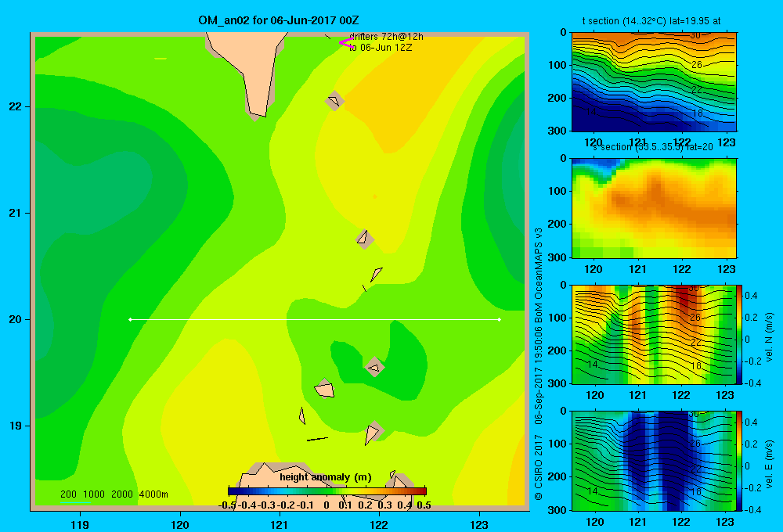Click the 't section (14..32°C) lat=19.95 at' title
The height and width of the screenshot is (532, 783).
click(x=651, y=21)
